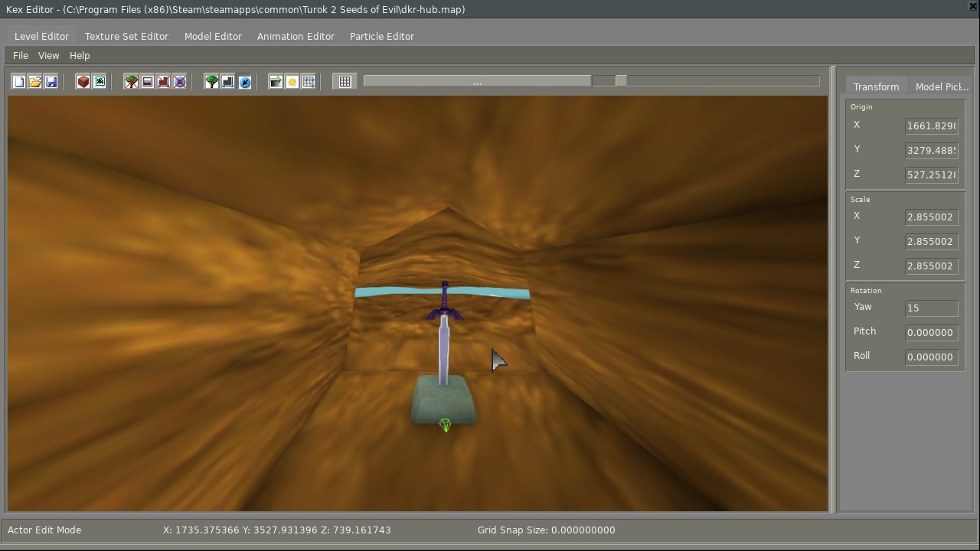Open the Help menu
This screenshot has width=980, height=551.
pos(80,55)
